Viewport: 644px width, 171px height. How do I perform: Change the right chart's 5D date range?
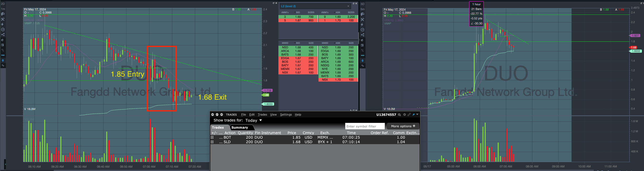(x=362, y=4)
